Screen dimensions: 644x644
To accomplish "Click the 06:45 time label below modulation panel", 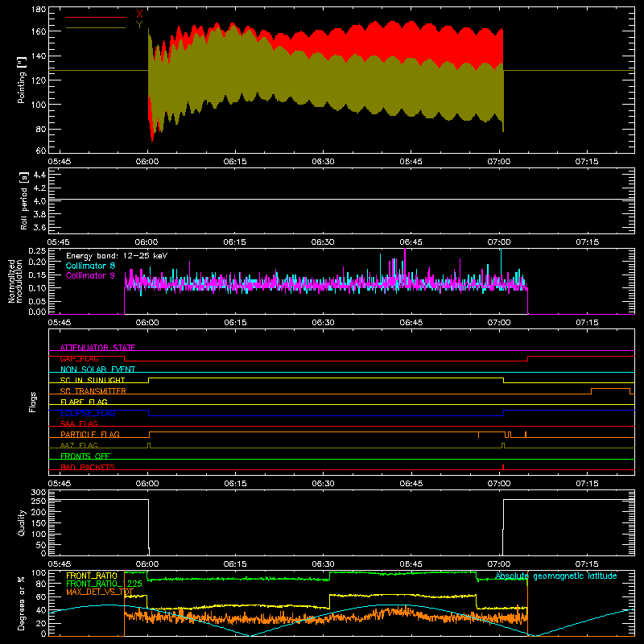I will [411, 323].
